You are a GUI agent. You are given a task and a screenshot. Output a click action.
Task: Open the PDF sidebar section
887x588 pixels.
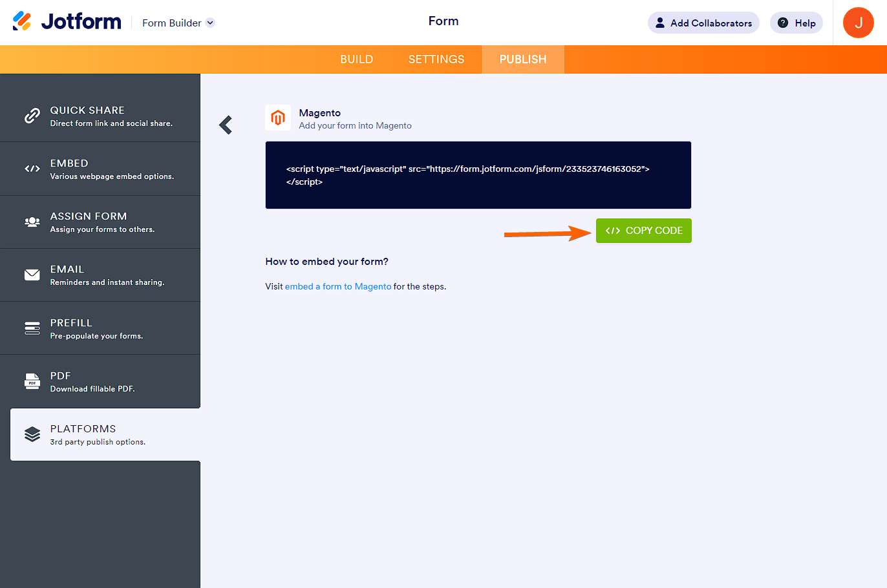(100, 381)
